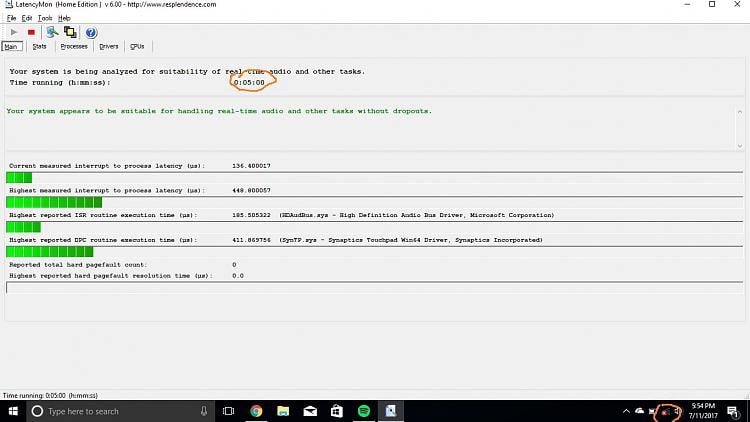
Task: Click the current latency value 136.400017
Action: click(252, 166)
